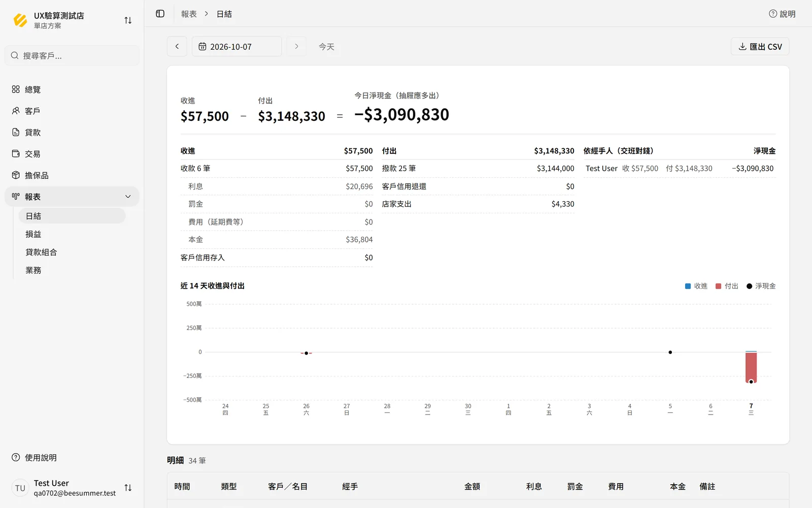
Task: Click the 報表 chart icon
Action: (16, 197)
